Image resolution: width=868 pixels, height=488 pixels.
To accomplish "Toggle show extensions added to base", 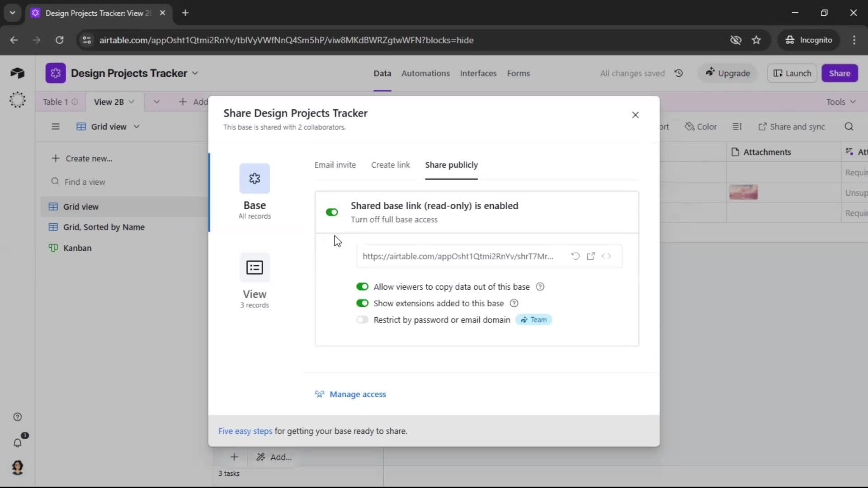I will (362, 303).
